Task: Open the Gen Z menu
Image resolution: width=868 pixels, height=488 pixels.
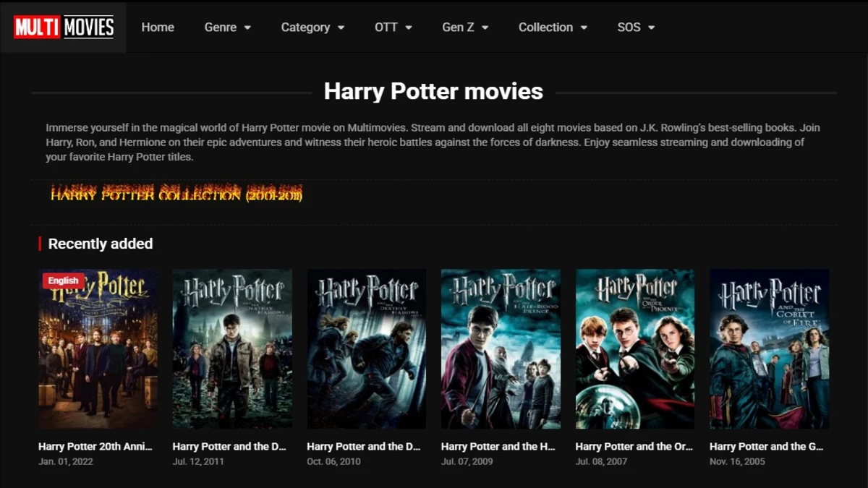Action: [x=466, y=27]
